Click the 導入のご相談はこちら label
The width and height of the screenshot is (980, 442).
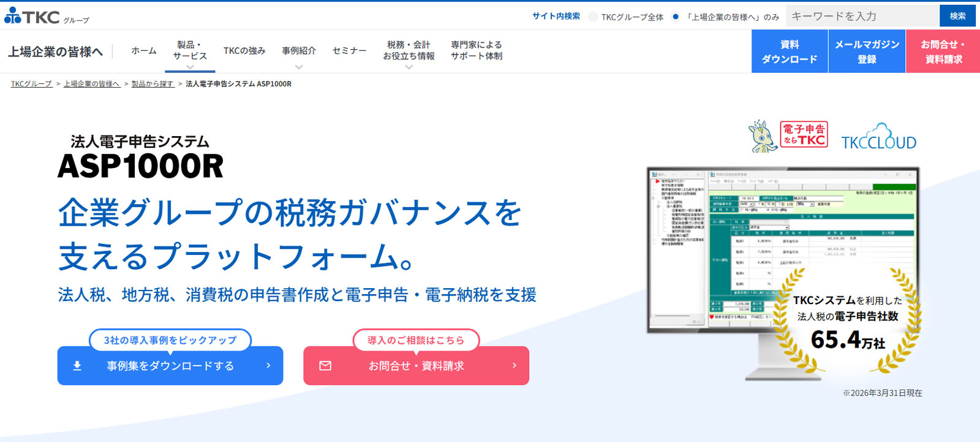(416, 340)
